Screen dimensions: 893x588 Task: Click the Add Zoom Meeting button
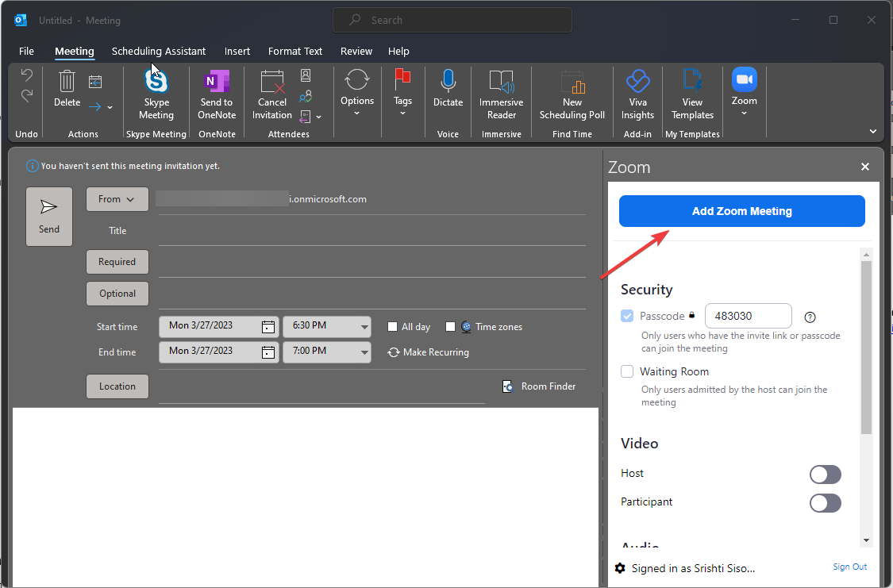[741, 211]
